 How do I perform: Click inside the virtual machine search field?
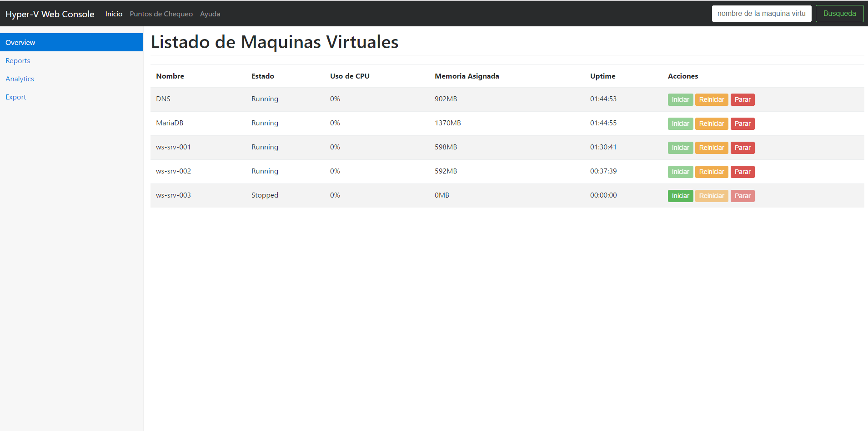click(x=762, y=13)
